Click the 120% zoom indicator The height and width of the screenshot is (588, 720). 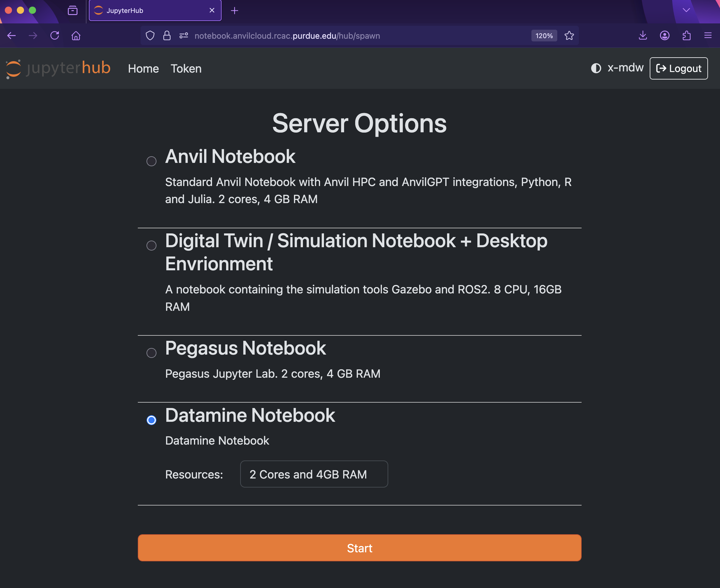[x=544, y=36]
